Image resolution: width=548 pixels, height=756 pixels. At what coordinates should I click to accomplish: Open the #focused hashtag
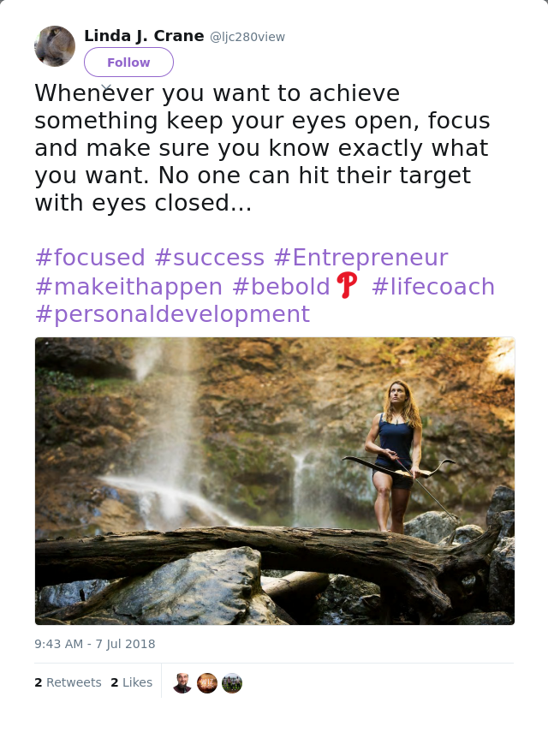[x=90, y=257]
